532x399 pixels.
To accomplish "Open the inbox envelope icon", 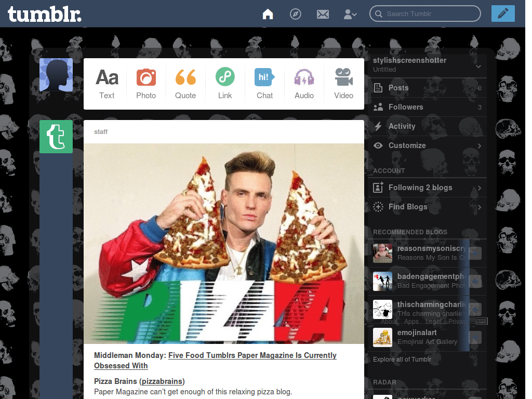I will pos(323,14).
